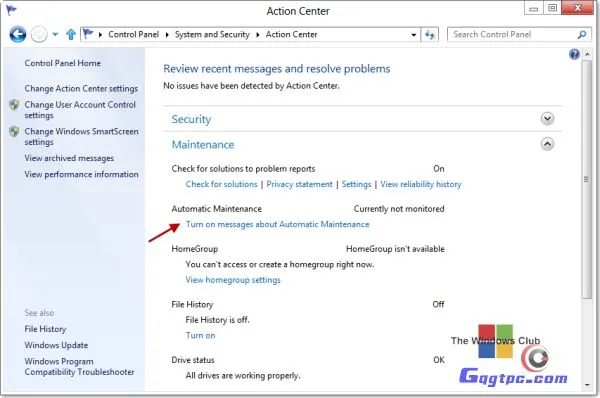Open View performance information
The image size is (600, 398).
tap(82, 174)
